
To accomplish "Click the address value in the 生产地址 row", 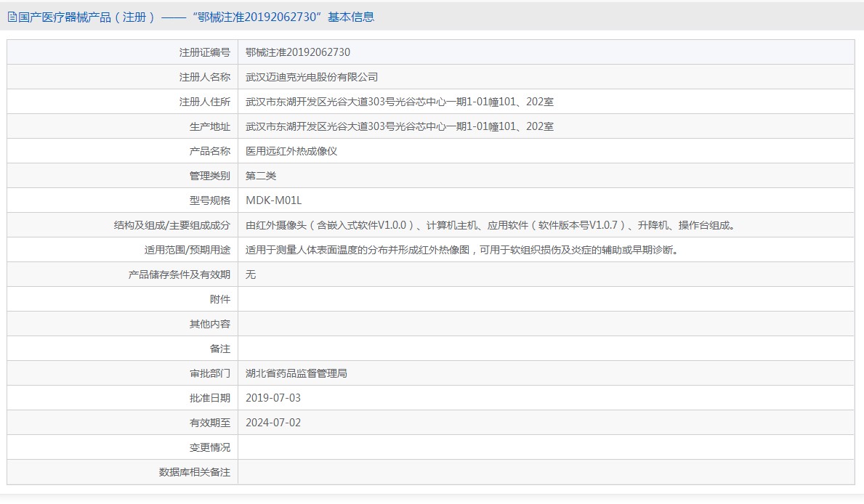I will coord(400,126).
